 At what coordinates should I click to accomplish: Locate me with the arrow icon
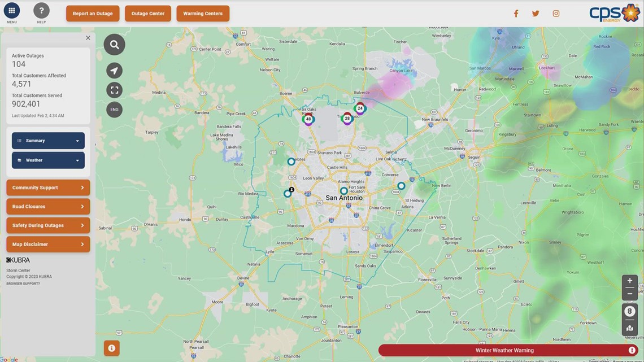click(114, 71)
